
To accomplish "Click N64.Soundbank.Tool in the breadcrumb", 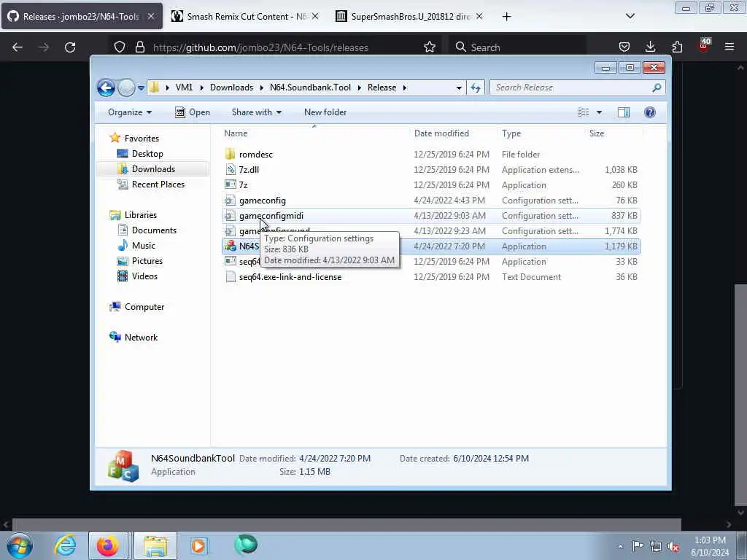I will (310, 87).
